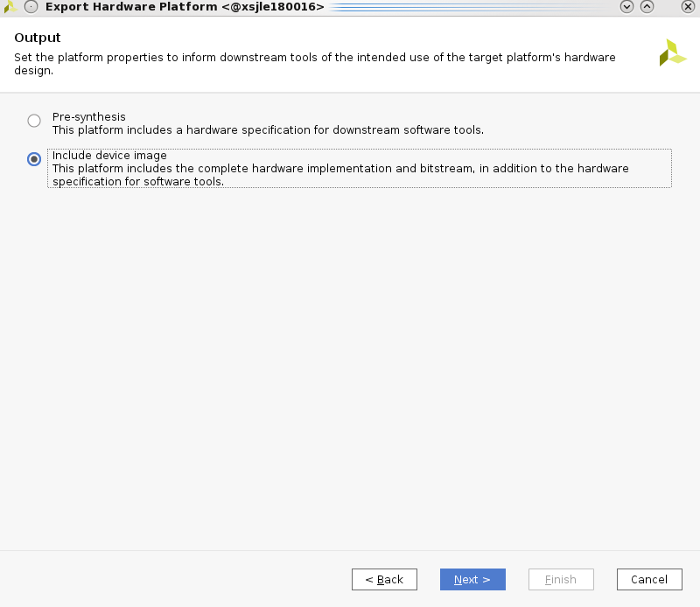Click the title bar striped drag area
700x607 pixels.
tap(471, 7)
